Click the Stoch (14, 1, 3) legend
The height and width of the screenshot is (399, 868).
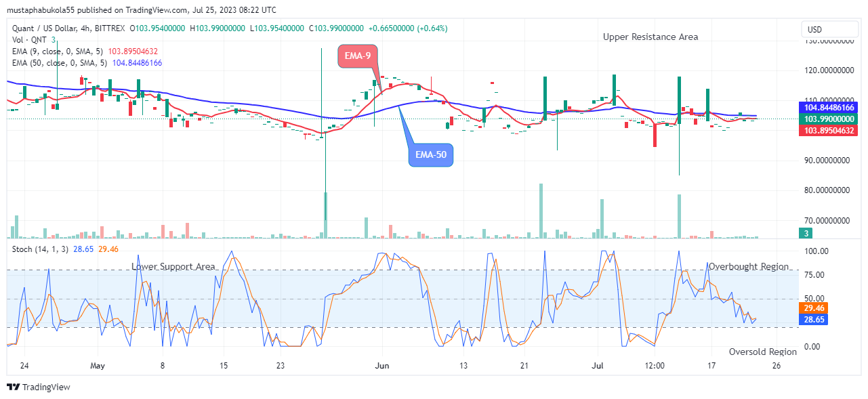(65, 250)
